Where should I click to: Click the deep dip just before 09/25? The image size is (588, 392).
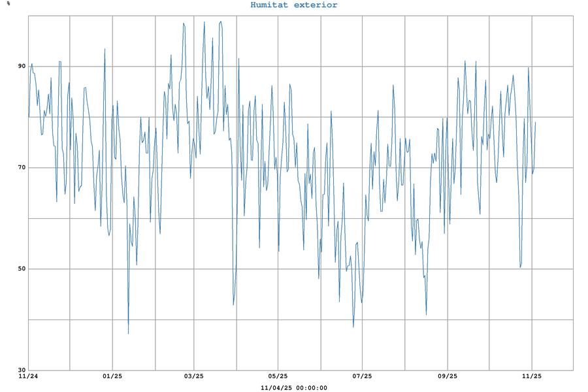427,314
